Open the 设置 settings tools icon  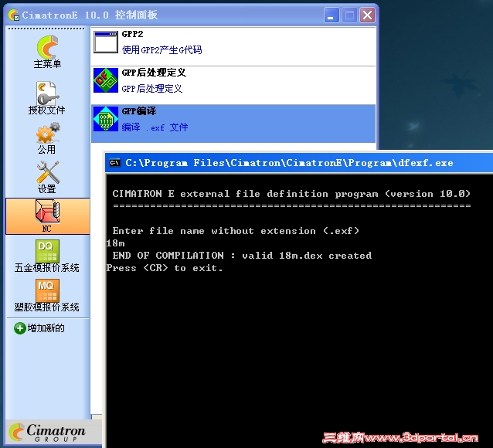click(47, 172)
